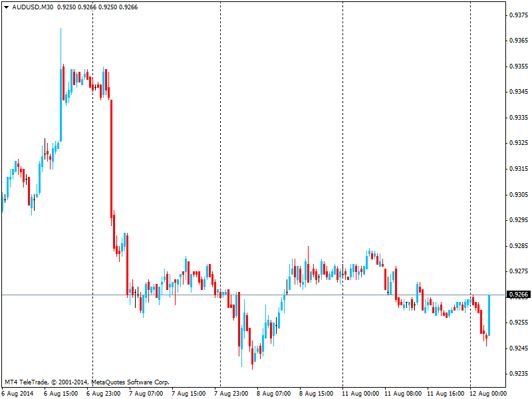
Task: Click the current price label 0.9266
Action: tap(517, 295)
